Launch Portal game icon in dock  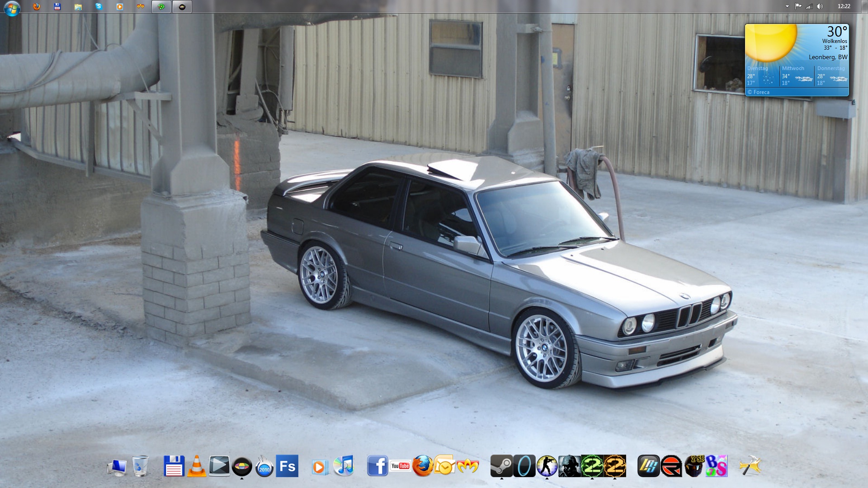[524, 466]
